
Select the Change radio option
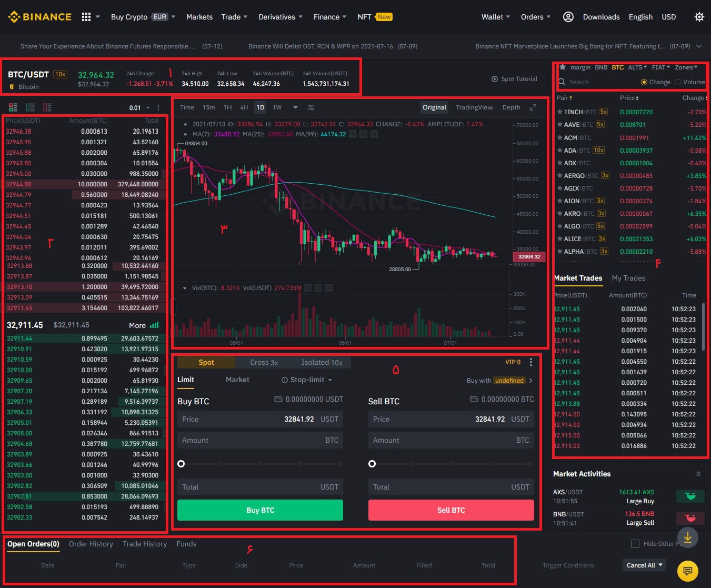(x=644, y=82)
